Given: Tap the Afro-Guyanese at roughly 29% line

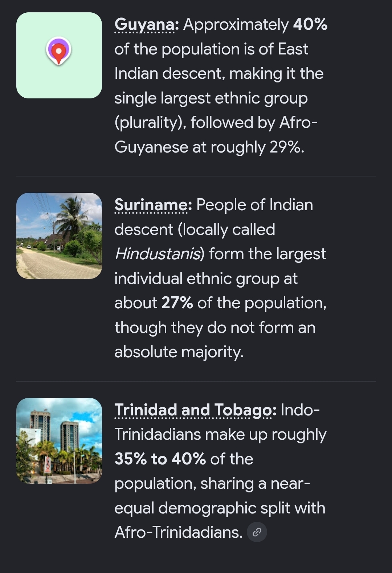Looking at the screenshot, I should [209, 147].
